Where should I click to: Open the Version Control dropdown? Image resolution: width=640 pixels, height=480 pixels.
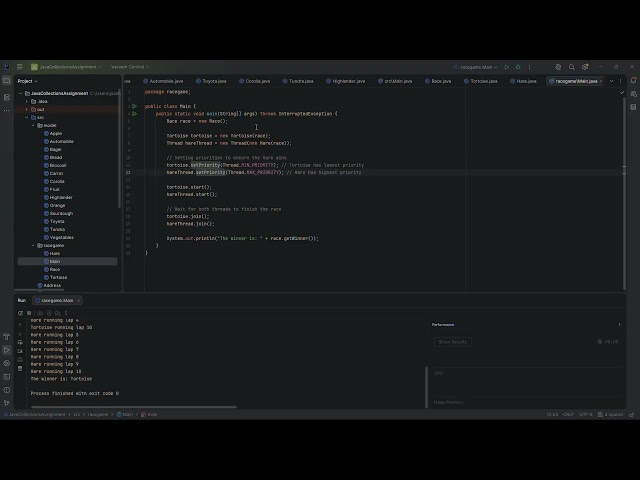tap(130, 67)
